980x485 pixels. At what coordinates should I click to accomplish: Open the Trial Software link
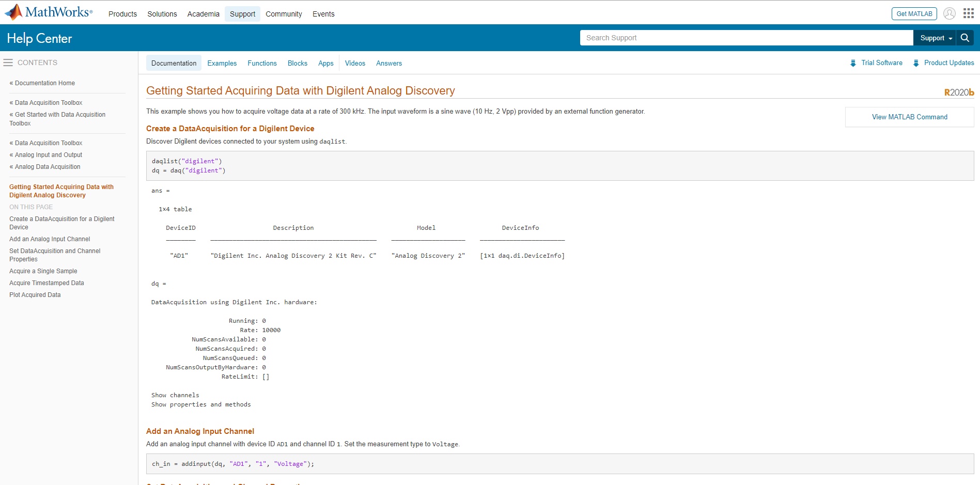[x=882, y=62]
